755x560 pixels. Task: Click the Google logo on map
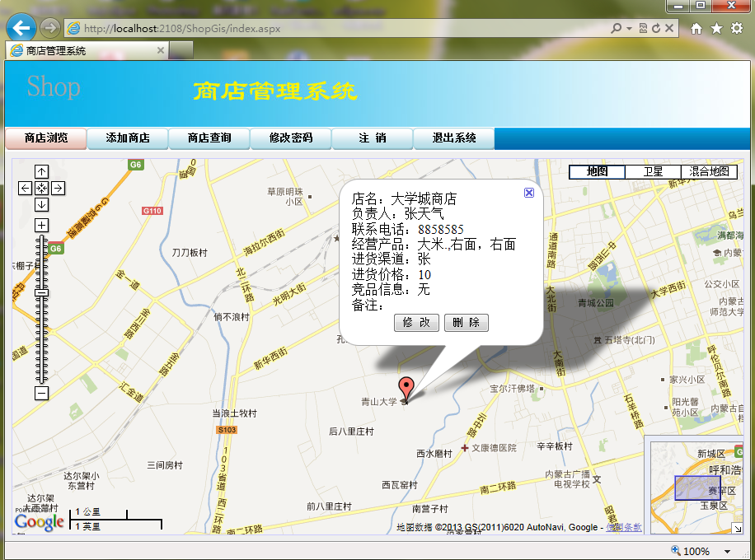(x=39, y=522)
